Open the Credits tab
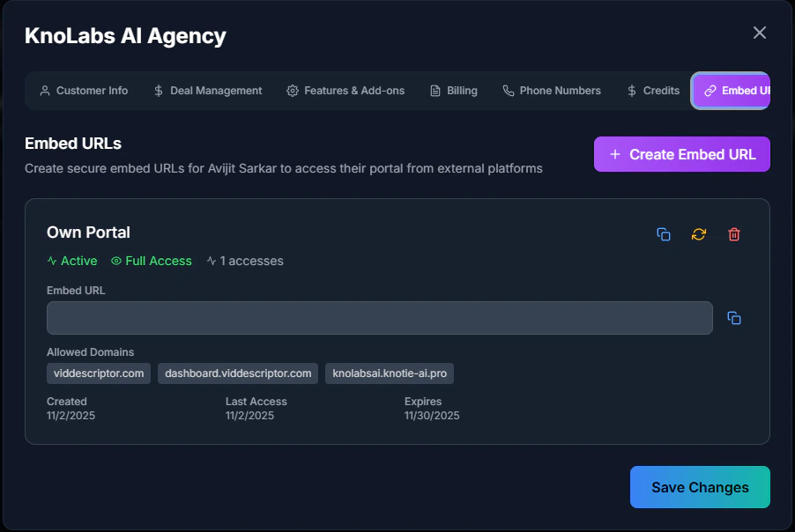Screen dimensions: 795x532 tap(653, 90)
